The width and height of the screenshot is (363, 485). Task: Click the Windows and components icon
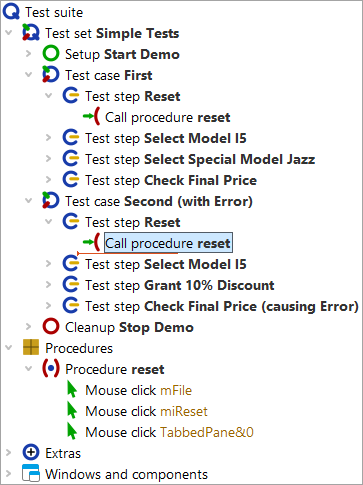point(31,473)
